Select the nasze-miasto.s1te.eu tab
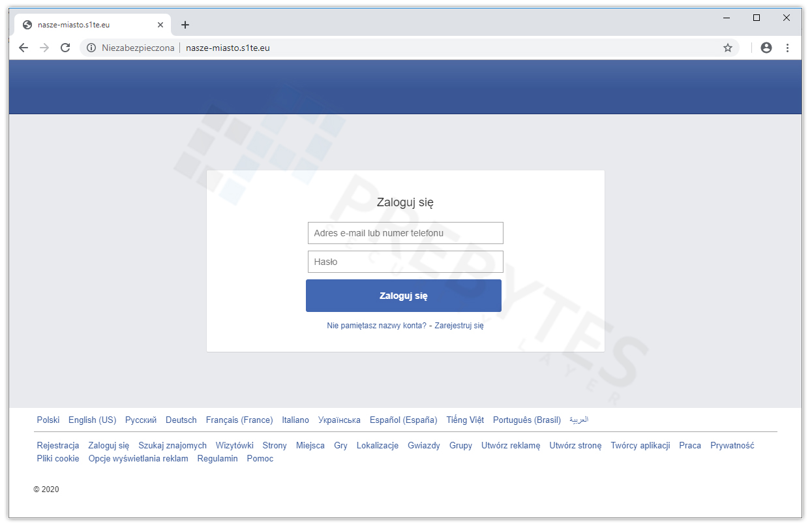Screen dimensions: 812x528 (93, 25)
